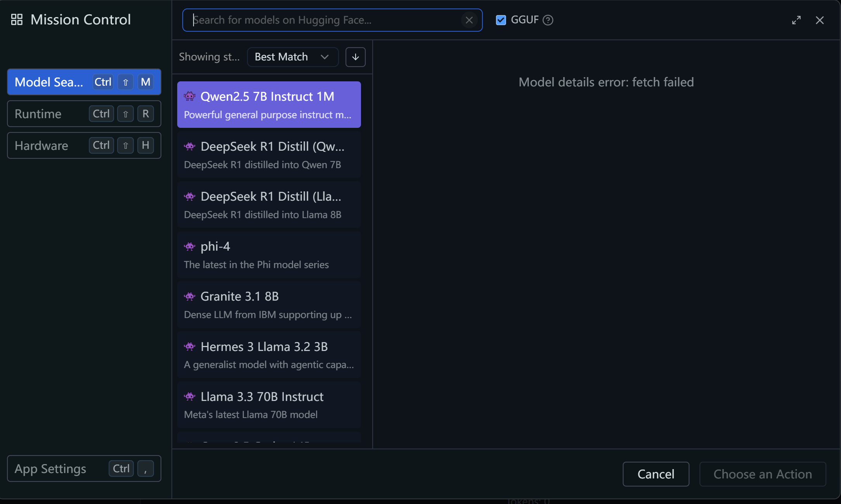Uncheck the GGUF checkbox
The height and width of the screenshot is (504, 841).
click(x=501, y=20)
